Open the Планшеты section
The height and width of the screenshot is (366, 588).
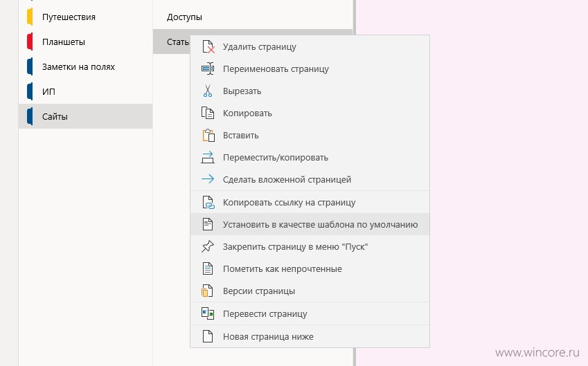click(x=85, y=42)
